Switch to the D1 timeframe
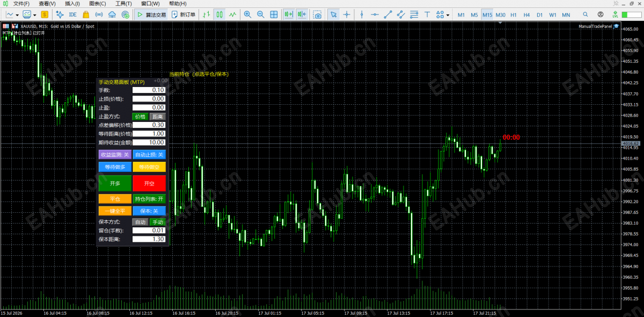The height and width of the screenshot is (317, 644). [x=539, y=15]
